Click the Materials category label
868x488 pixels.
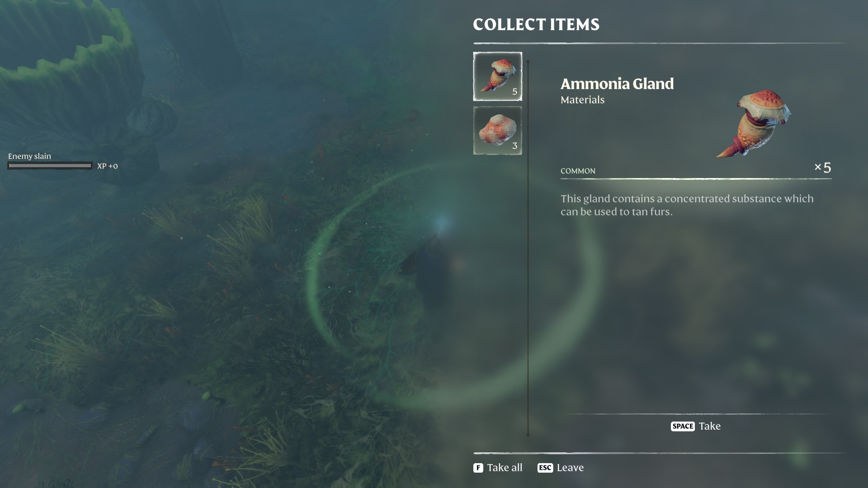(582, 100)
